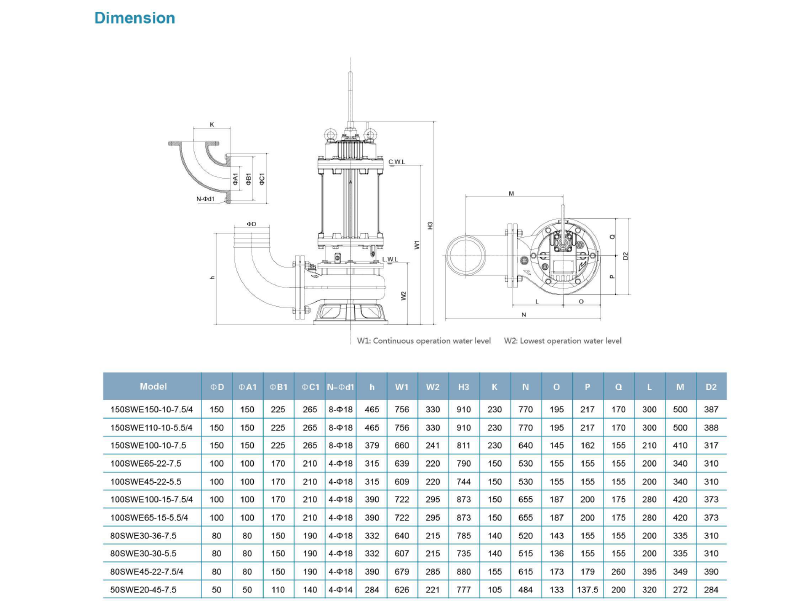The height and width of the screenshot is (613, 794).
Task: Click the Dimension heading
Action: pyautogui.click(x=134, y=18)
